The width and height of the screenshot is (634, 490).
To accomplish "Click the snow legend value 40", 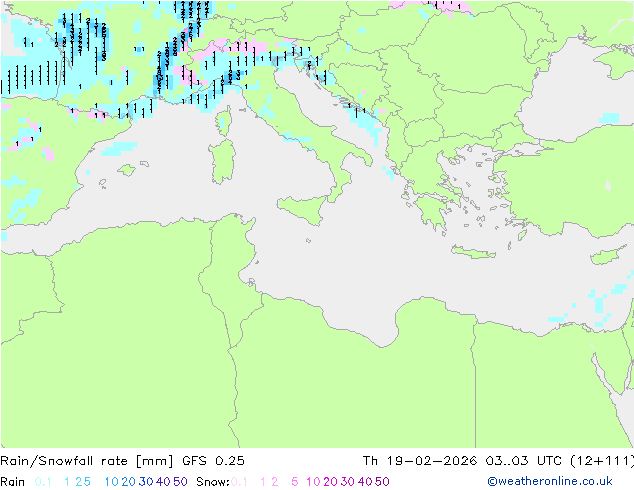I will tap(365, 482).
